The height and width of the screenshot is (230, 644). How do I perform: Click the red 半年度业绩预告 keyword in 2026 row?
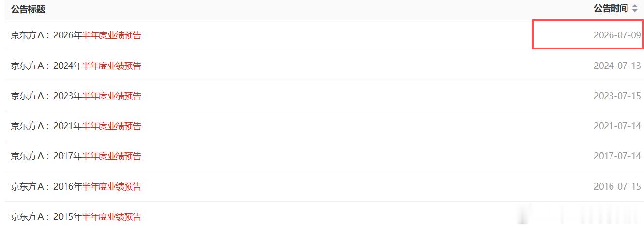point(112,35)
